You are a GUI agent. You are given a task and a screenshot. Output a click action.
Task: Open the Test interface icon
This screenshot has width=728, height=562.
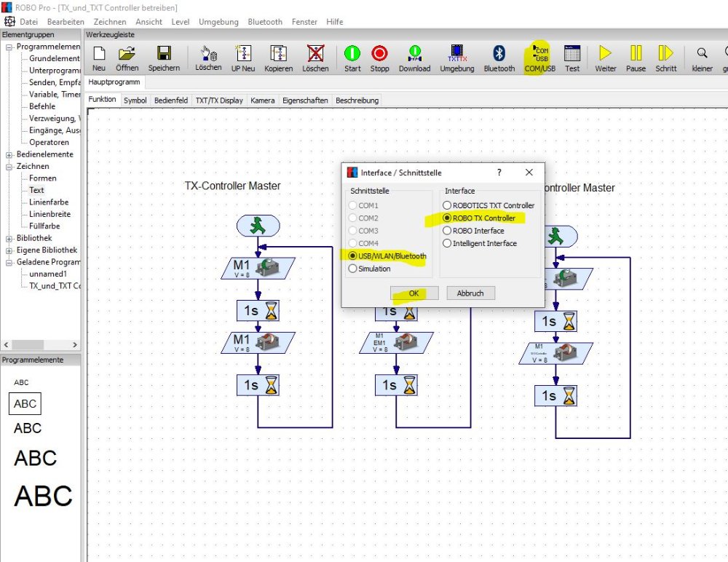572,58
